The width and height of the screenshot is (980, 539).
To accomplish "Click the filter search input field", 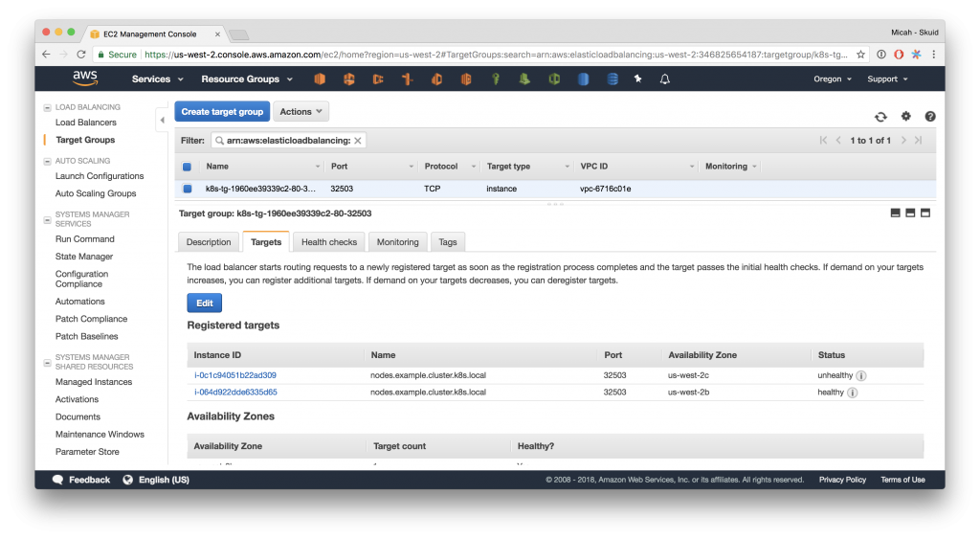I will [x=288, y=141].
